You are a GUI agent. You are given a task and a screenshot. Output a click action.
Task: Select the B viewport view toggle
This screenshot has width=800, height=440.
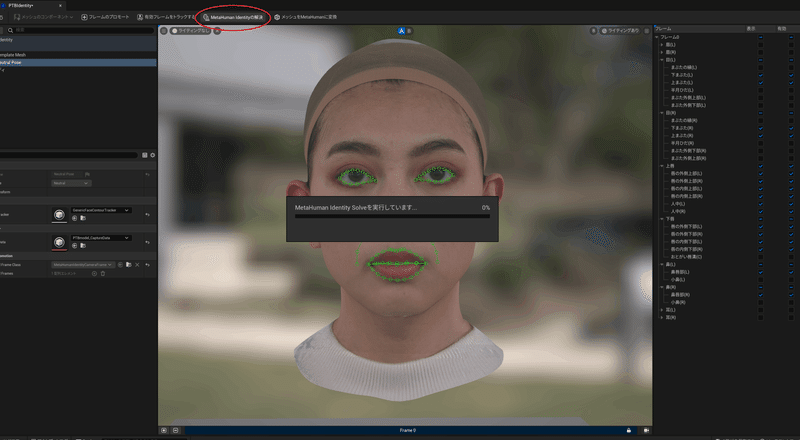(x=409, y=31)
